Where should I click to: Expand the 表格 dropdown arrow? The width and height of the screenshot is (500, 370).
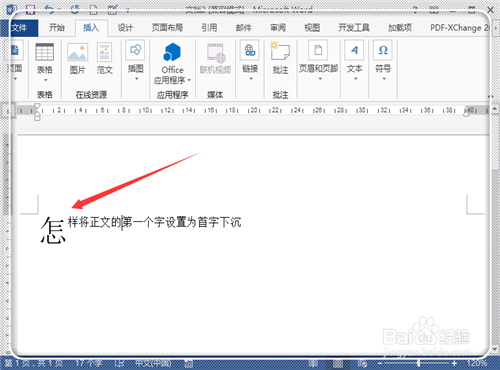tap(45, 80)
